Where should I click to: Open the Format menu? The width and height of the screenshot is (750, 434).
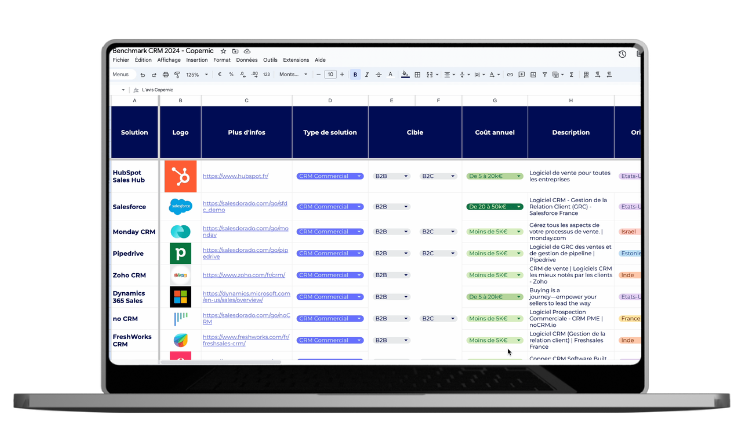click(x=222, y=60)
